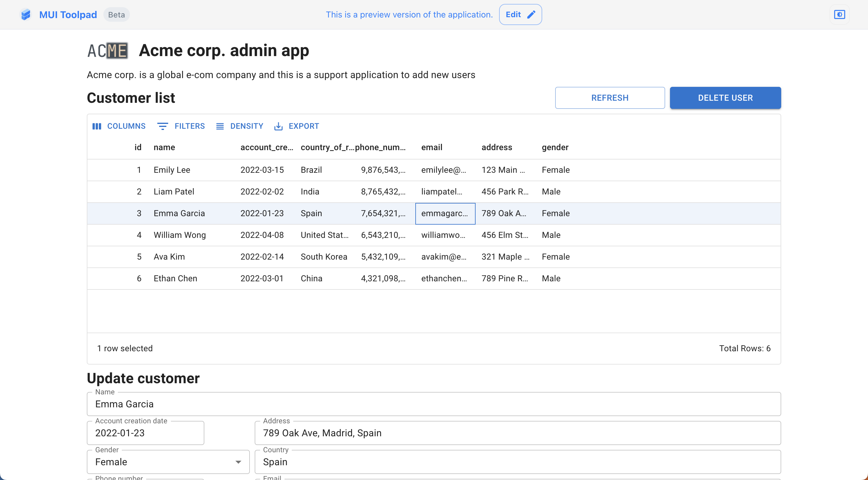This screenshot has height=480, width=868.
Task: Sort by the name column header
Action: click(x=164, y=147)
